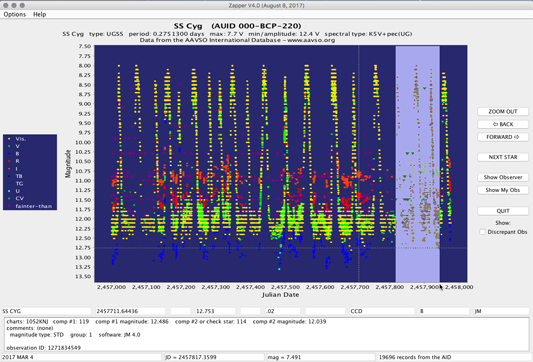Viewport: 533px width, 362px height.
Task: Click the magnitude field showing 12.753
Action: click(215, 311)
